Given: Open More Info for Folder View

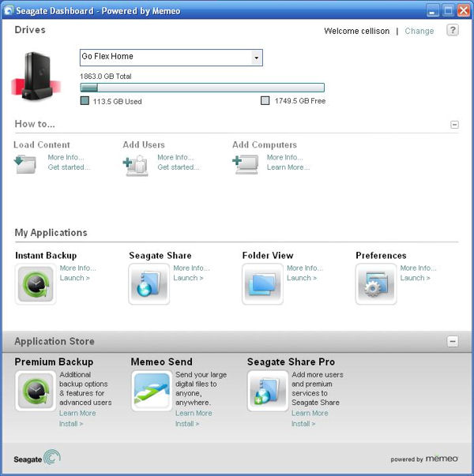Looking at the screenshot, I should pos(305,268).
